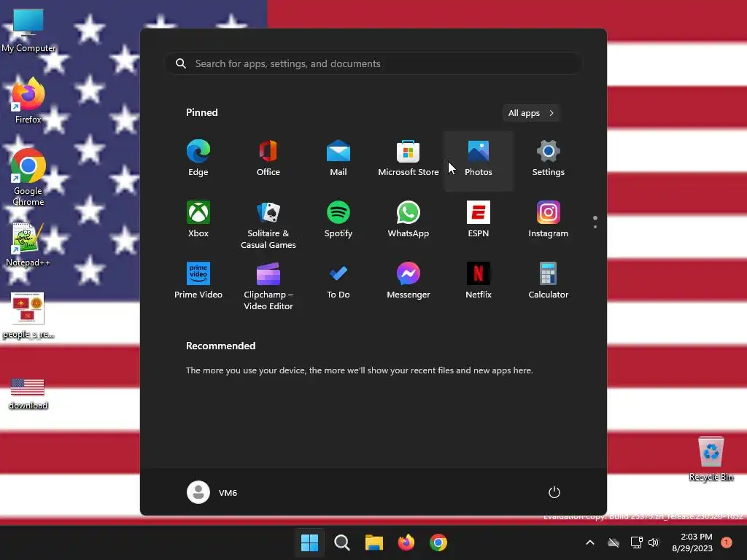The width and height of the screenshot is (747, 560).
Task: Go to next page of pinned apps
Action: 595,227
